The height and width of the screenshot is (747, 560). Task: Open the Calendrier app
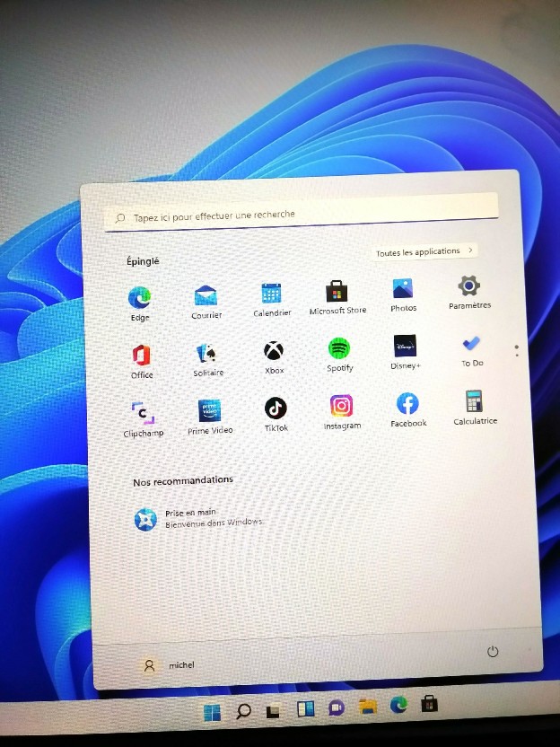point(271,299)
